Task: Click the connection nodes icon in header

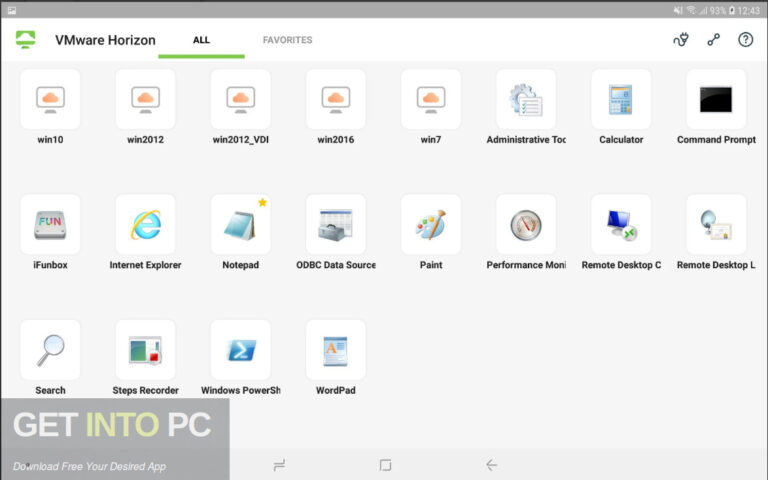Action: pos(714,40)
